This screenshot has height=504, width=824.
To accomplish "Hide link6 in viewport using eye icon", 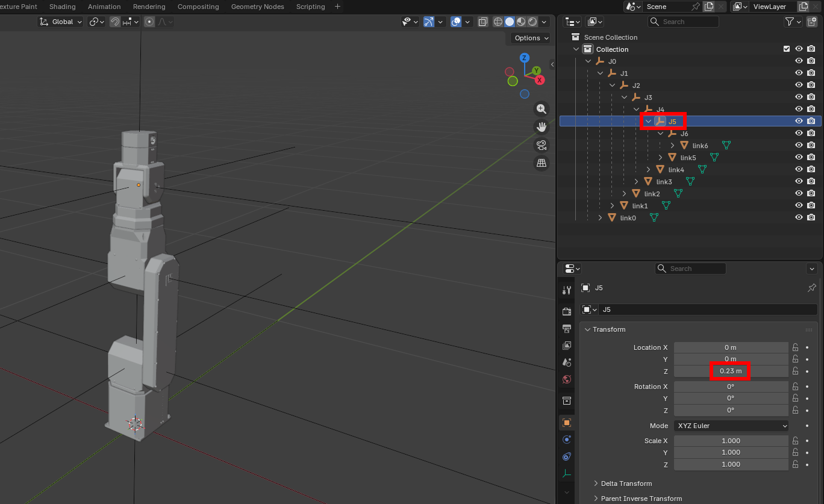I will [799, 145].
